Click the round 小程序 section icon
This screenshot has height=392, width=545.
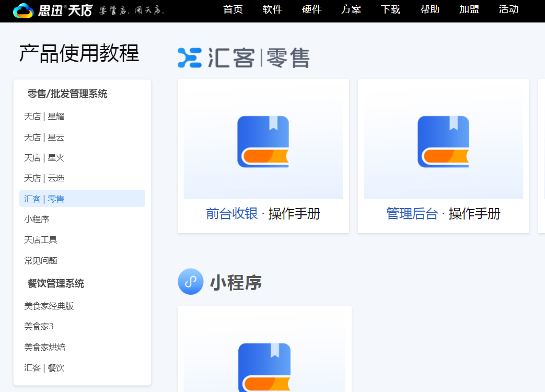[x=191, y=282]
